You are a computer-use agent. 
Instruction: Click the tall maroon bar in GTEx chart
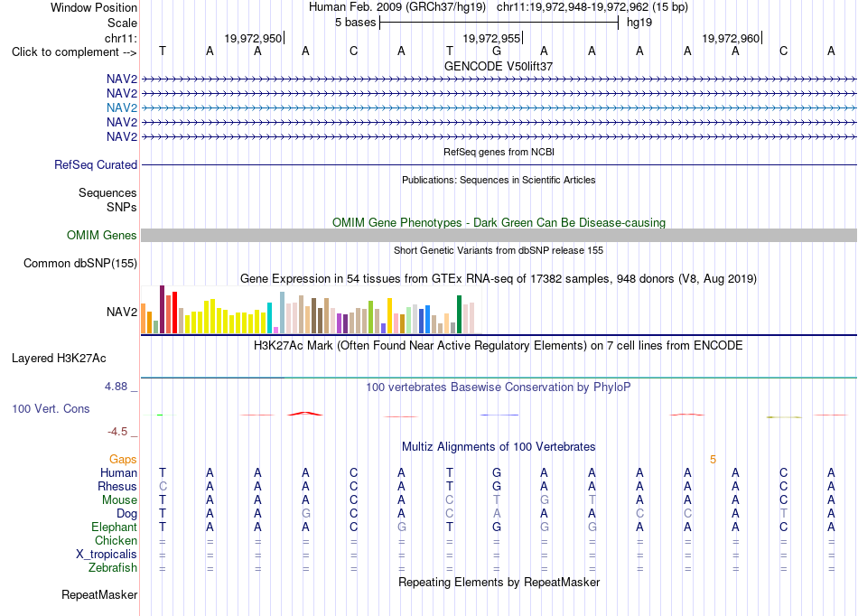pos(162,309)
